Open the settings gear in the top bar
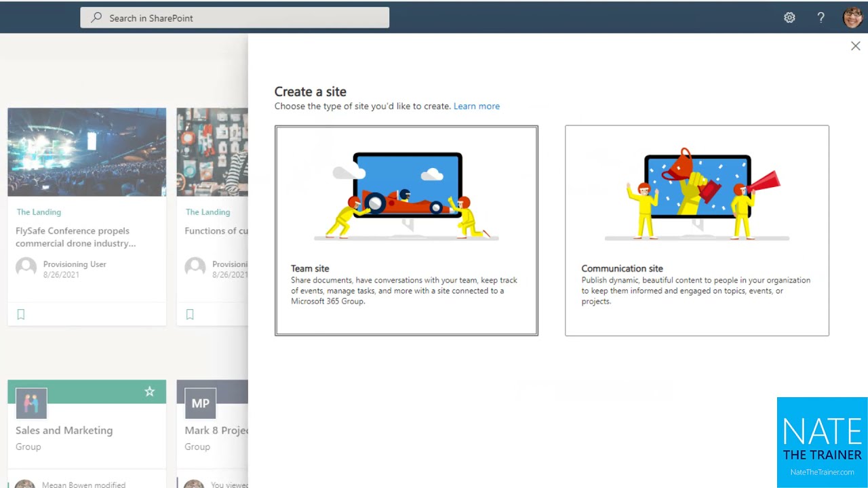Viewport: 868px width, 488px height. [789, 18]
